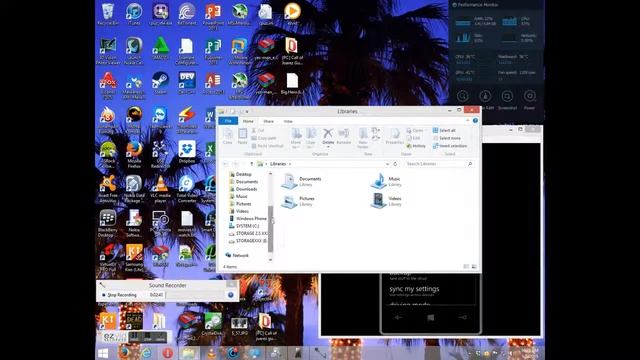Click Invert selection in the ribbon
Viewport: 640px width, 360px height.
[450, 146]
